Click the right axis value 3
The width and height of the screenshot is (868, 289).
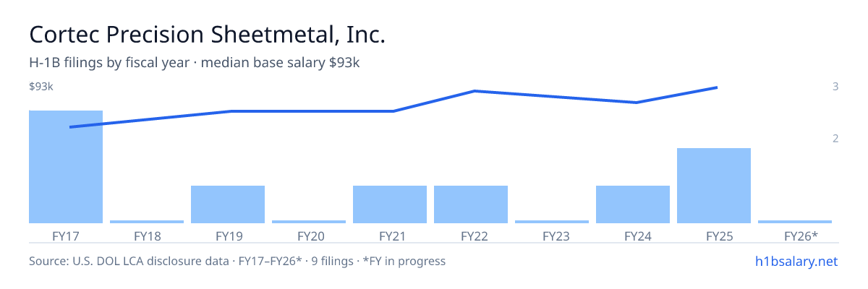(835, 87)
